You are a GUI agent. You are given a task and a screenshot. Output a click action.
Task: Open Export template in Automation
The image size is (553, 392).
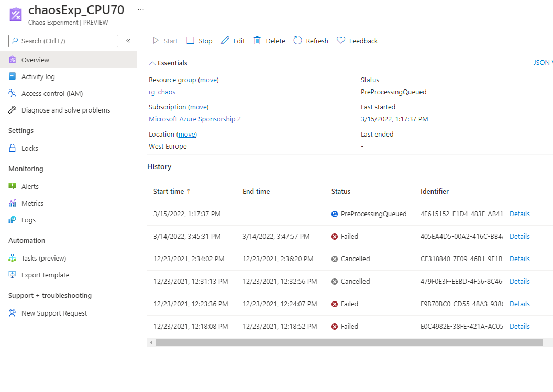pyautogui.click(x=45, y=275)
